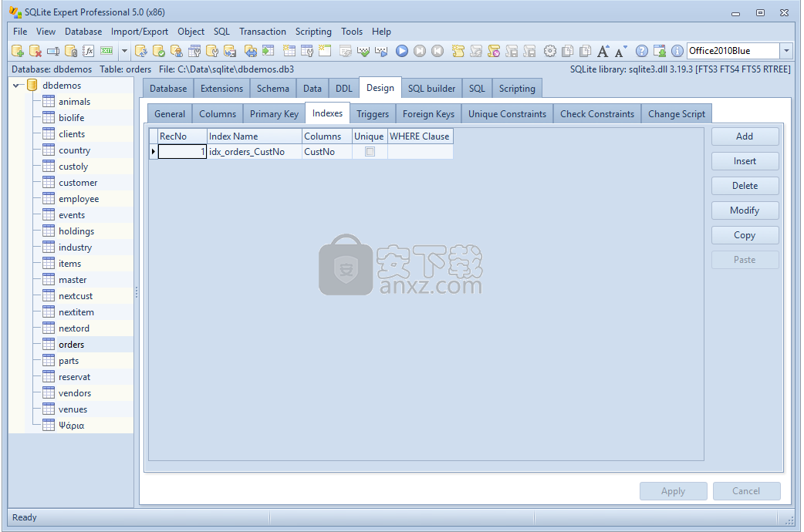Click the window icon with green download arrow

[x=660, y=51]
